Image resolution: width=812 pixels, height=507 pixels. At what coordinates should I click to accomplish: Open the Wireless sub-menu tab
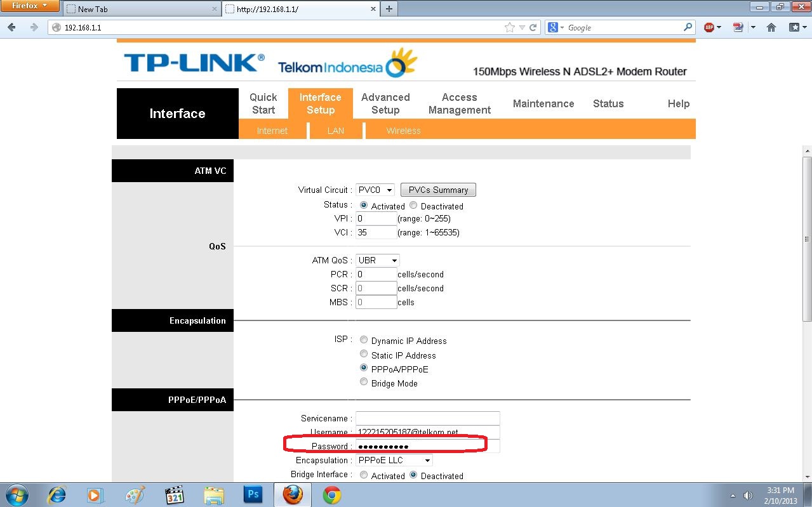[403, 131]
